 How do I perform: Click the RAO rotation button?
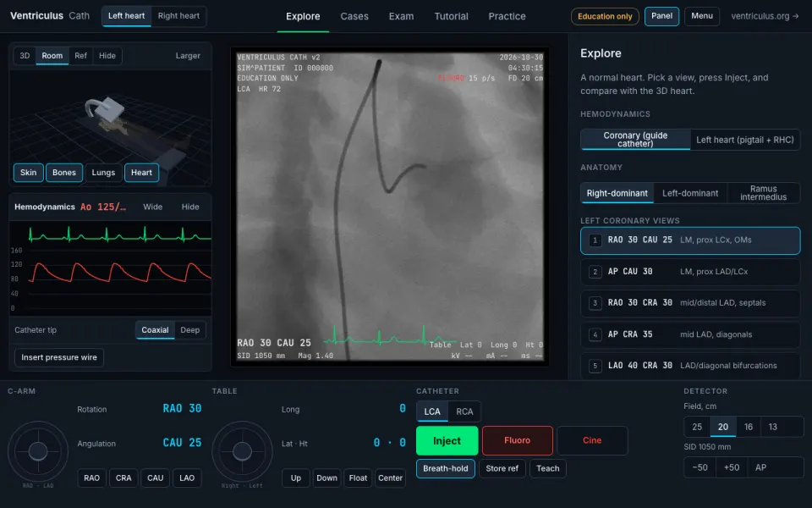point(91,478)
